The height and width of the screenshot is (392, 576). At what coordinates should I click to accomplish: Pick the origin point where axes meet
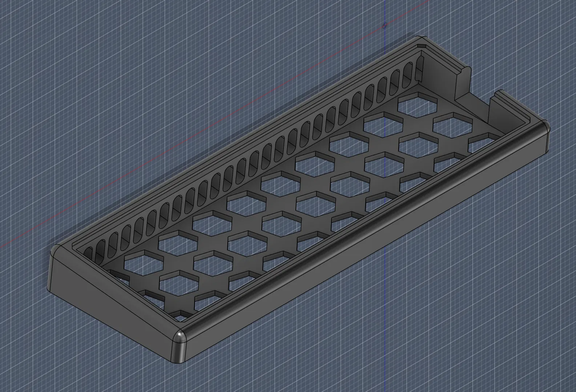coord(385,26)
